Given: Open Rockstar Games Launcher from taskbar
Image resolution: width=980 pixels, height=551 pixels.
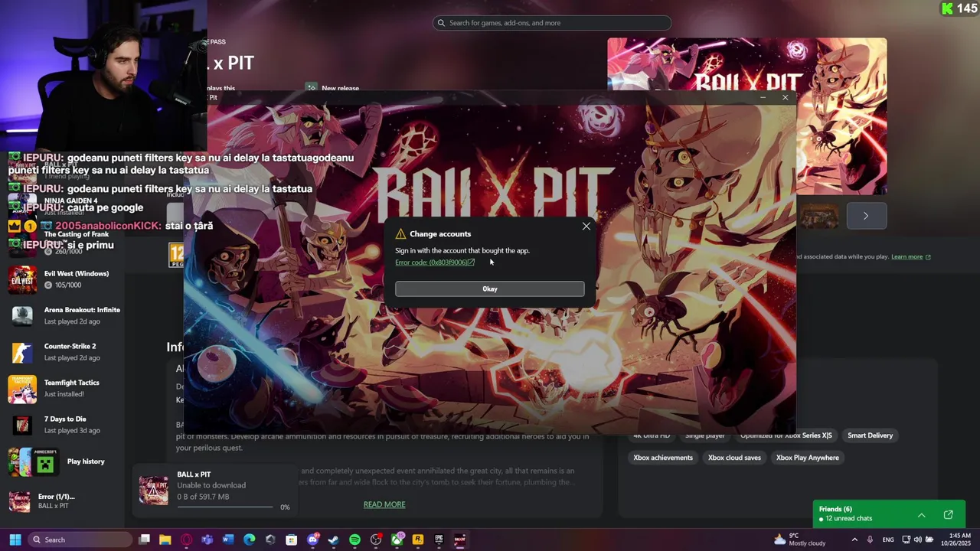Looking at the screenshot, I should point(417,540).
